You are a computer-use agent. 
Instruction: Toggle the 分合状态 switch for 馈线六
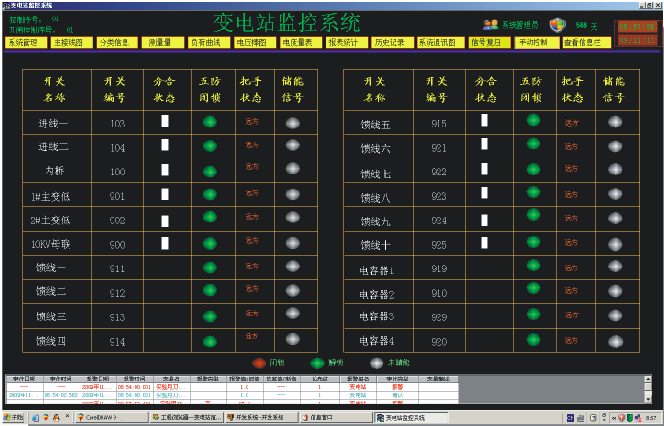pos(485,146)
